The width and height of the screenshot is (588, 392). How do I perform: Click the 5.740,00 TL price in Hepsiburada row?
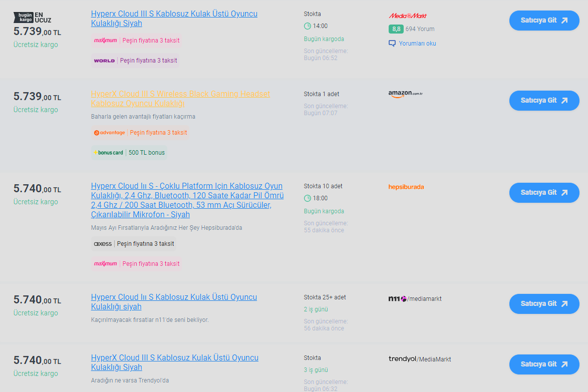[37, 189]
